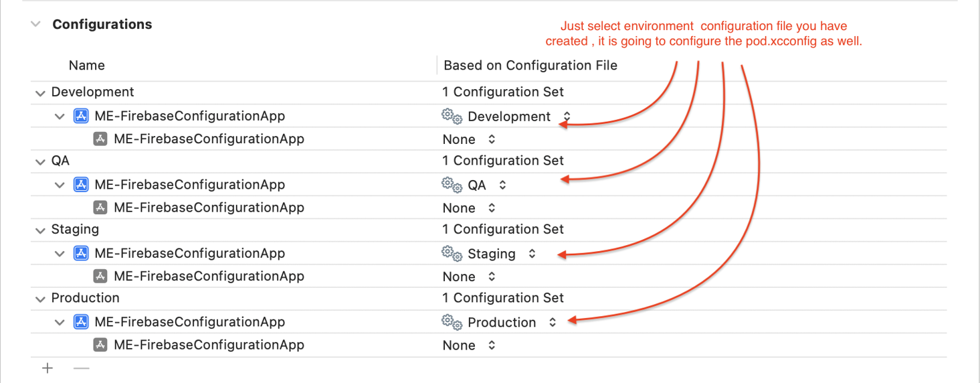Click gray target icon under Production

pyautogui.click(x=100, y=344)
